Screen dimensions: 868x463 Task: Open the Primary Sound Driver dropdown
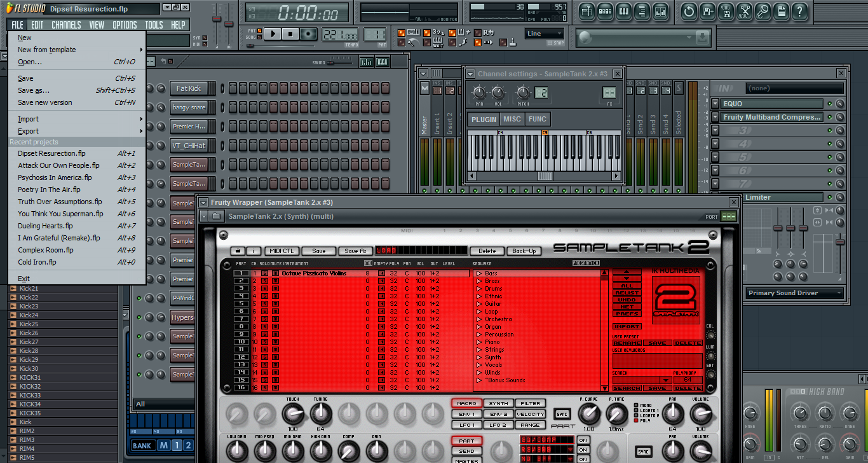pos(795,293)
